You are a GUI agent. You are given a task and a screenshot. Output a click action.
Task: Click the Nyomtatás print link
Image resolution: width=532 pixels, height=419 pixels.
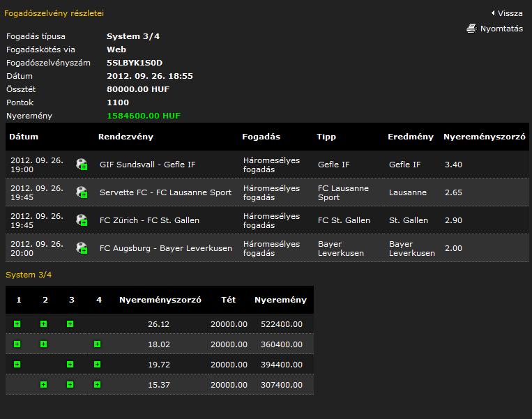(x=501, y=29)
